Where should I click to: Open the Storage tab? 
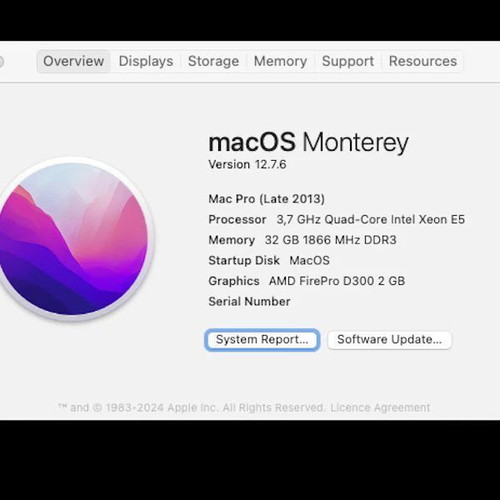point(213,61)
